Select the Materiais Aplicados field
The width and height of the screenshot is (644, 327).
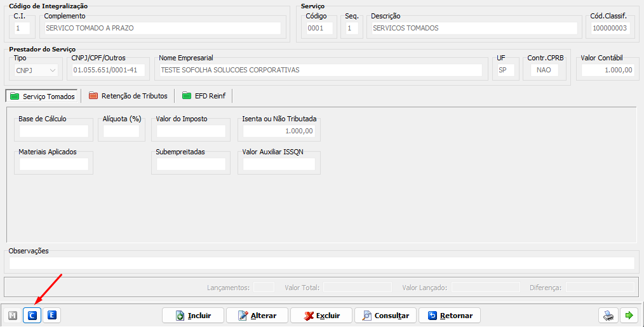click(54, 164)
